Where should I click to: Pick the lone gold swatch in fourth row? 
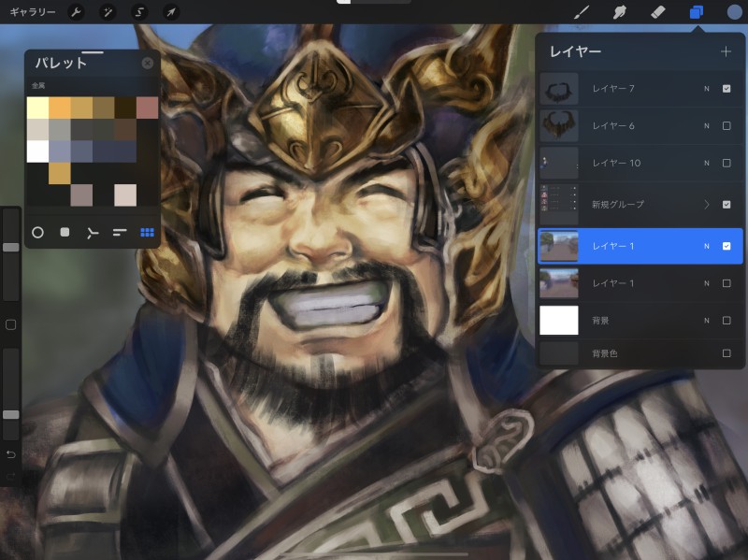(x=60, y=174)
